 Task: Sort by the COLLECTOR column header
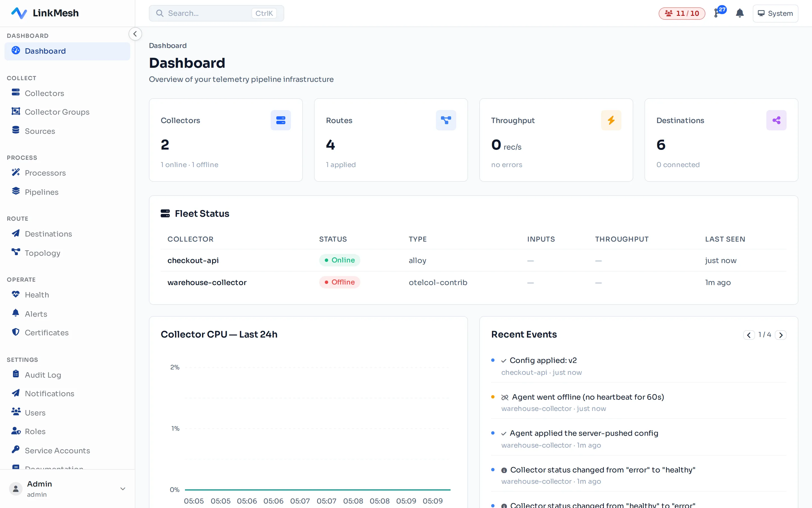coord(190,239)
